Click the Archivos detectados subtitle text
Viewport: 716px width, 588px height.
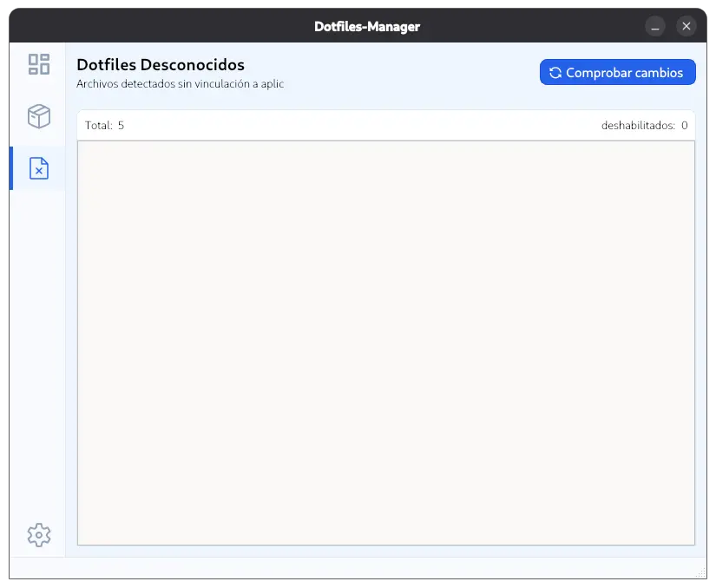[180, 84]
